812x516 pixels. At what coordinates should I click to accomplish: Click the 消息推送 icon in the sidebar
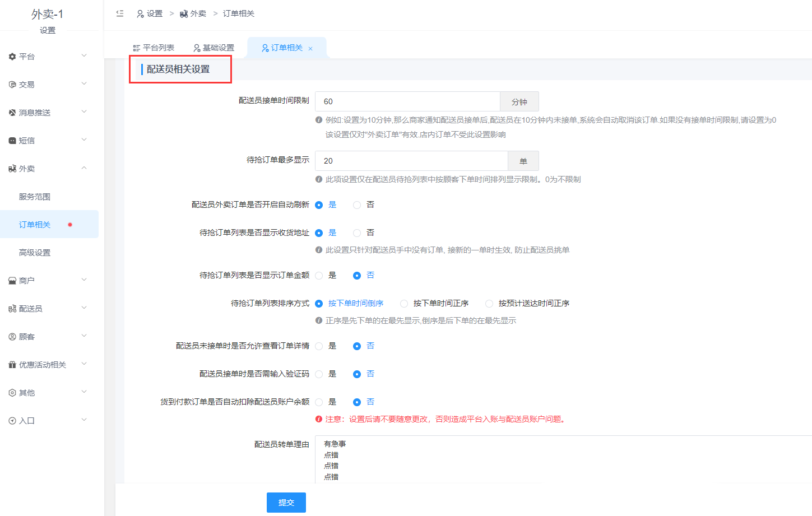[x=12, y=113]
